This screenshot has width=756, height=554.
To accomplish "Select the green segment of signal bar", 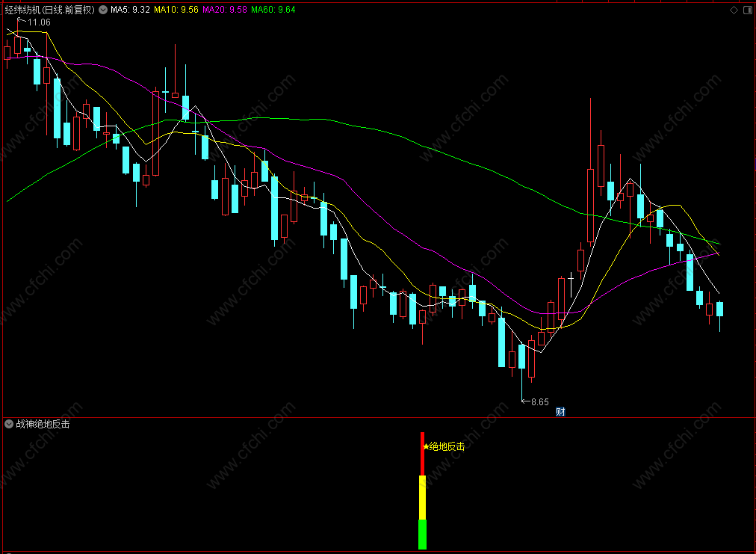I will 422,535.
